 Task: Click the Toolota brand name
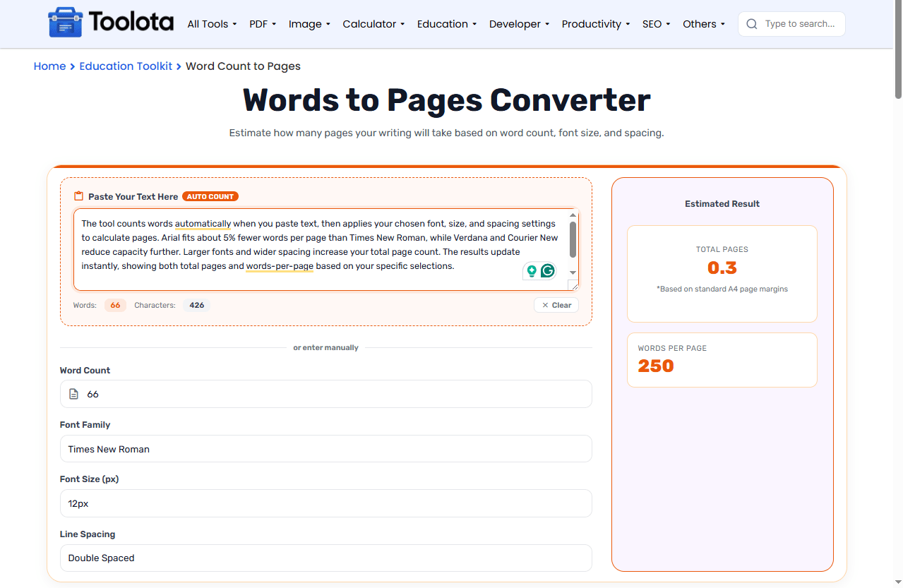(x=131, y=23)
